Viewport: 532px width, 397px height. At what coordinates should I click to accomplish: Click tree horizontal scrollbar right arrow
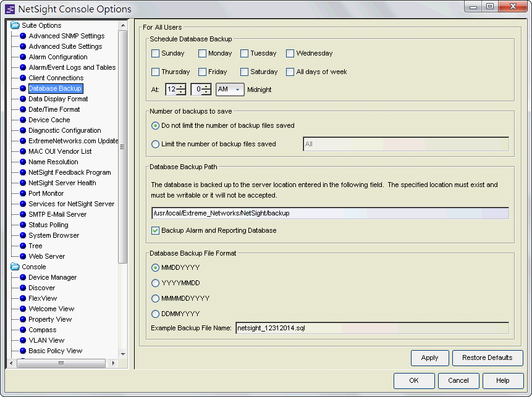113,364
